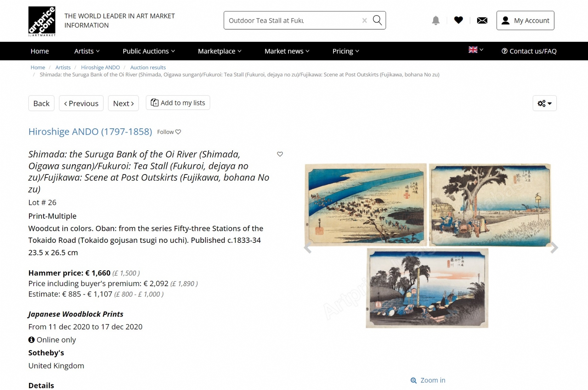Image resolution: width=588 pixels, height=390 pixels.
Task: Show next lot image with right arrow
Action: point(554,247)
